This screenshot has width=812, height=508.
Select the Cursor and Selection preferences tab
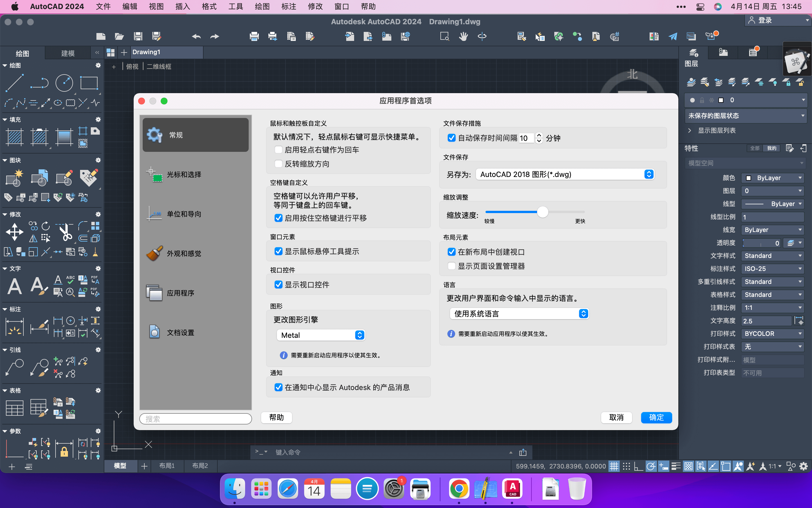click(196, 174)
